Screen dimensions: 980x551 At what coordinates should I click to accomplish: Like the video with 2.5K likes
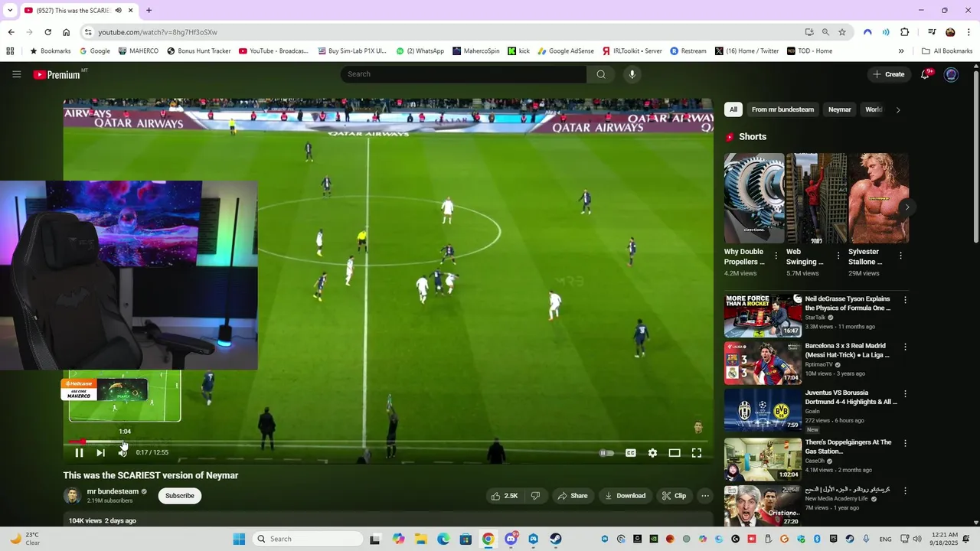[505, 496]
